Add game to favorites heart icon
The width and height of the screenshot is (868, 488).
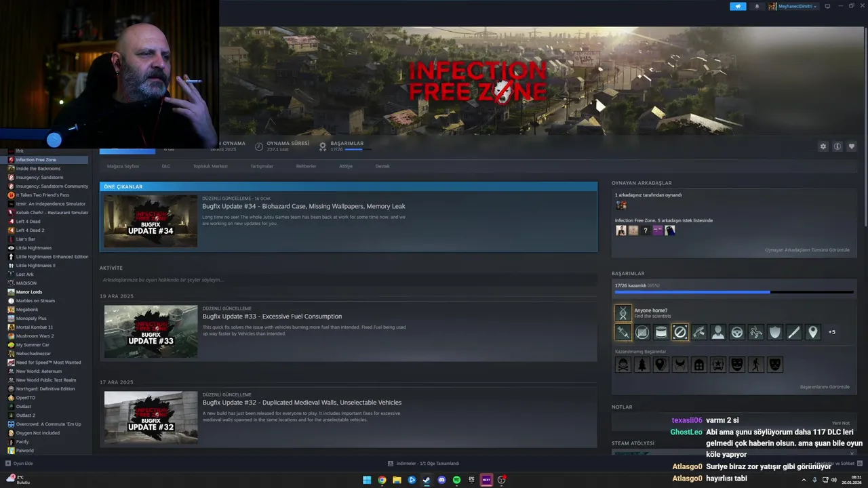[852, 146]
